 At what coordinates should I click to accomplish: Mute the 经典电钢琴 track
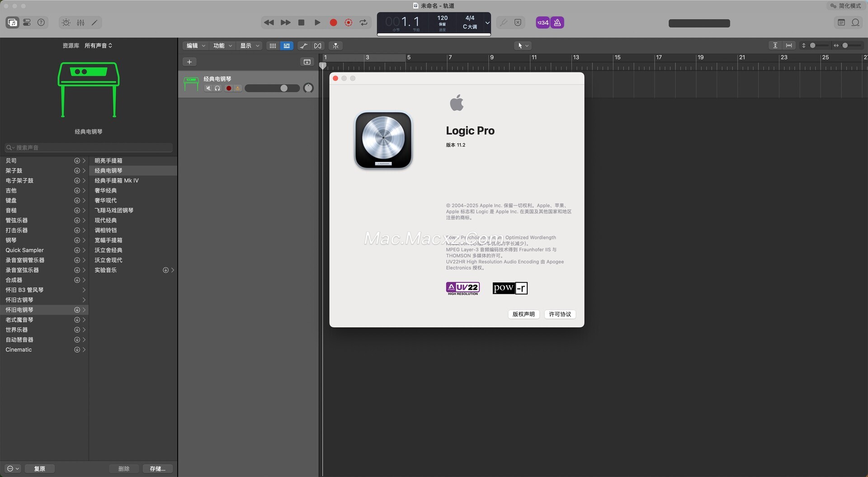pyautogui.click(x=208, y=88)
